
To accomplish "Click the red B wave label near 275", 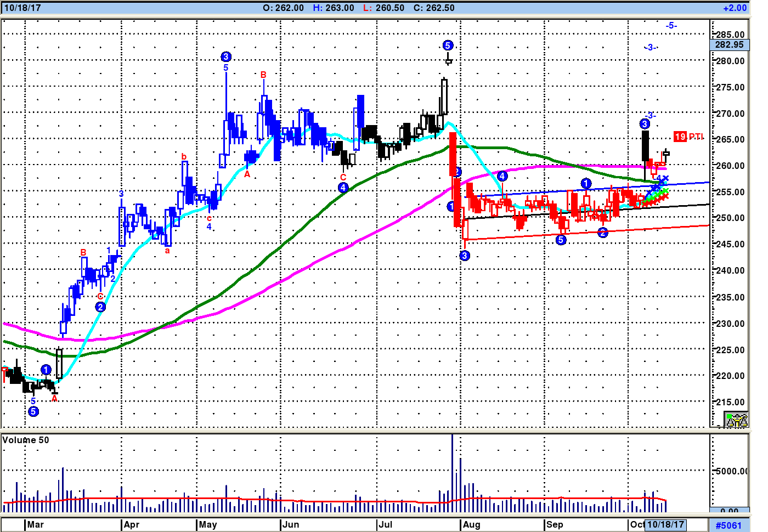I will click(x=263, y=75).
